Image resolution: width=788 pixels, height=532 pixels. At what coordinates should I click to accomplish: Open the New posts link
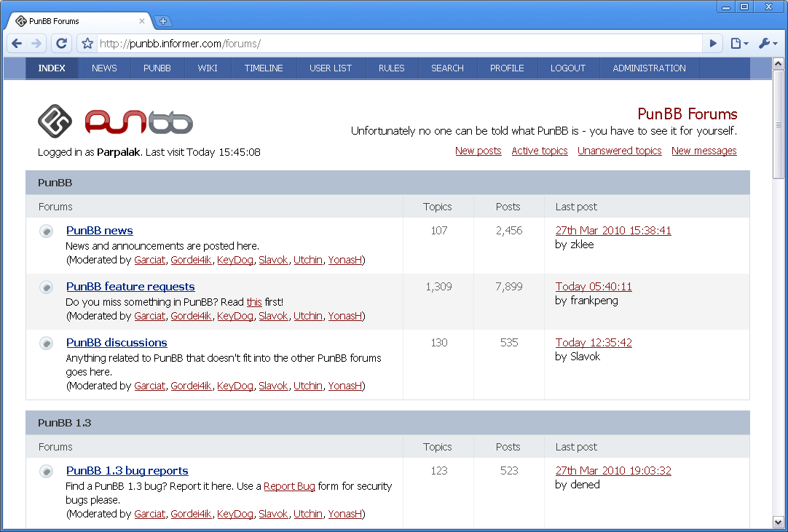point(478,151)
